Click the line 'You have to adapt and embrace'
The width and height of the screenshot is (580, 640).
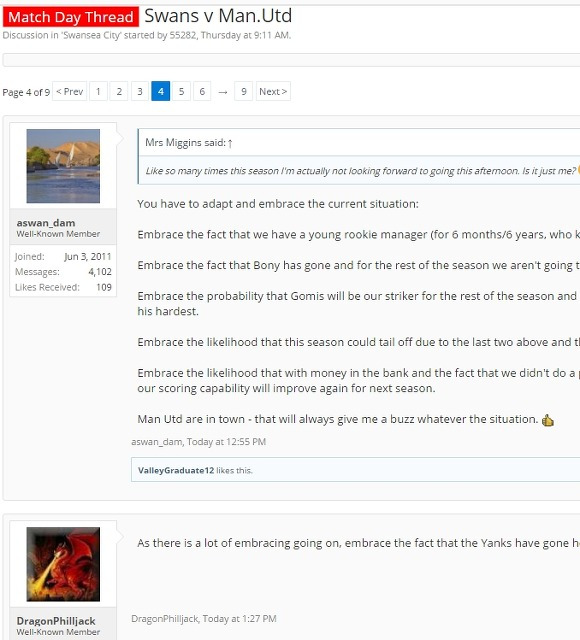278,204
